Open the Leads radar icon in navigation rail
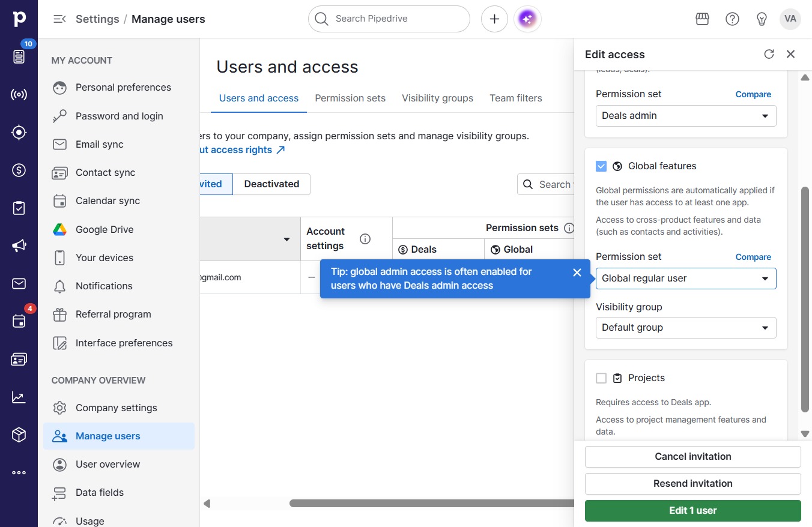The height and width of the screenshot is (527, 812). coord(19,94)
